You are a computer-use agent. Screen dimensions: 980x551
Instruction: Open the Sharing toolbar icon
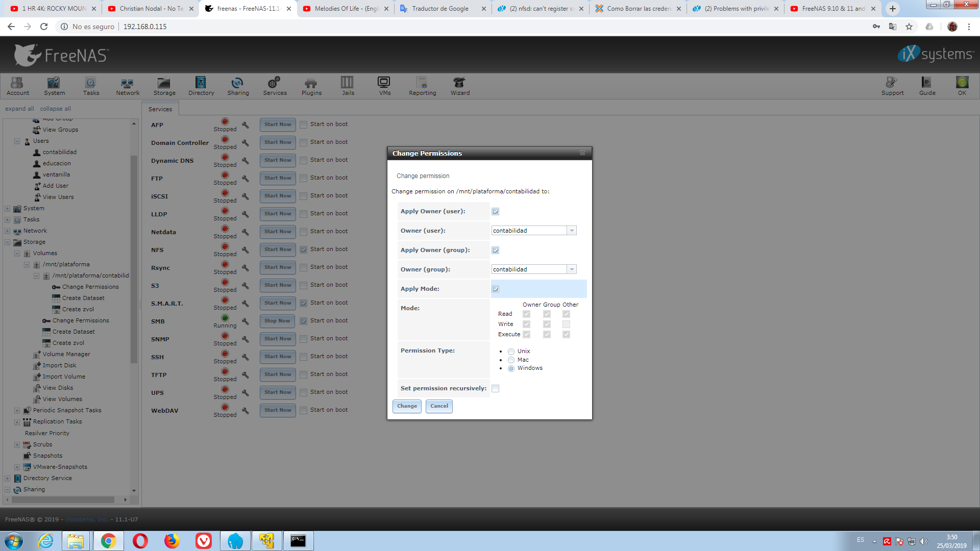pos(238,86)
